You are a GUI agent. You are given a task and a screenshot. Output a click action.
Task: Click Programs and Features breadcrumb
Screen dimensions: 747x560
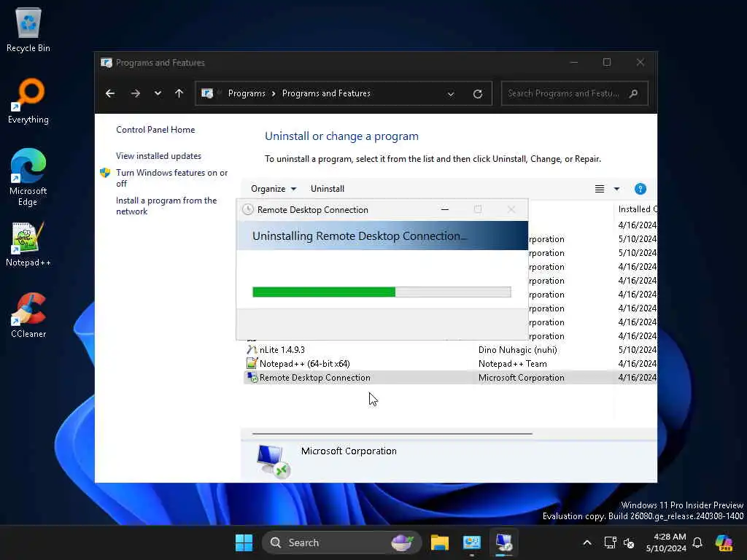point(326,93)
